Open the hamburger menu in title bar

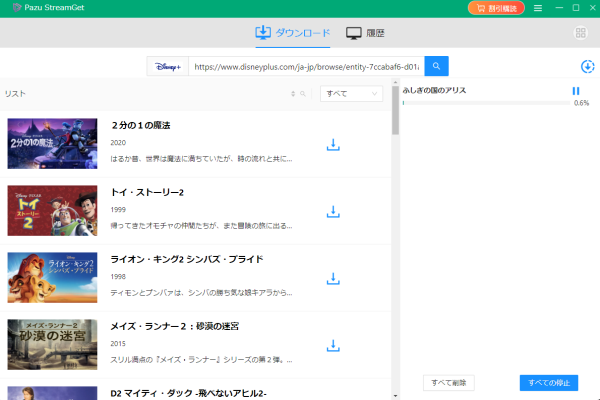coord(538,8)
